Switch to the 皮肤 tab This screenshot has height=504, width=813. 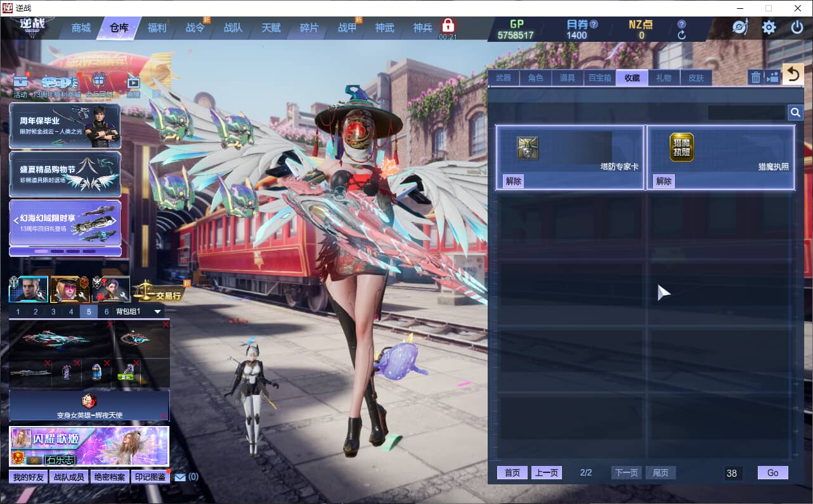[x=696, y=77]
